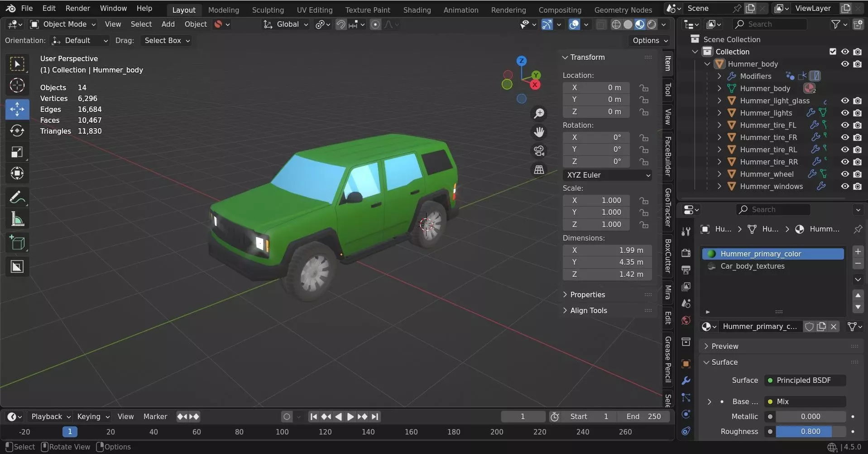868x454 pixels.
Task: Open the Object Mode dropdown
Action: [x=63, y=24]
